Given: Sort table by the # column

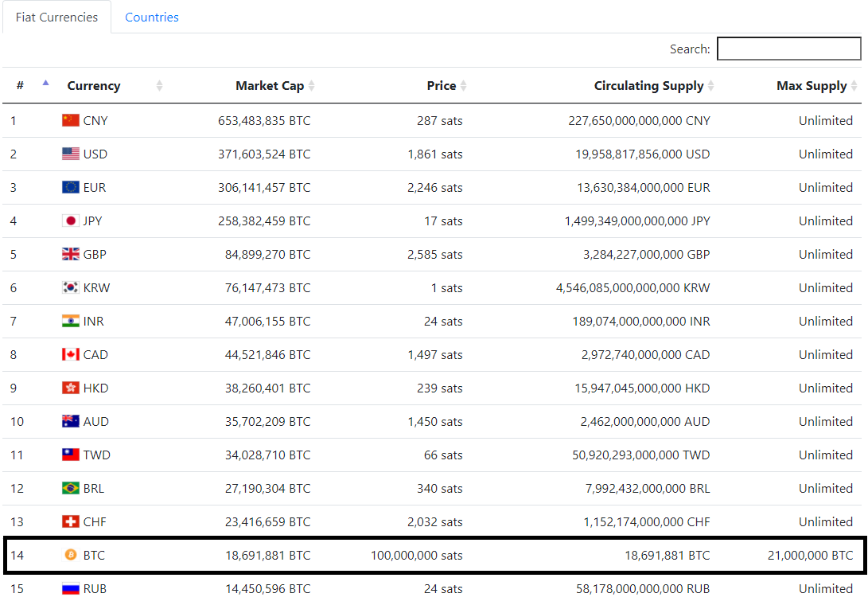Looking at the screenshot, I should click(29, 85).
